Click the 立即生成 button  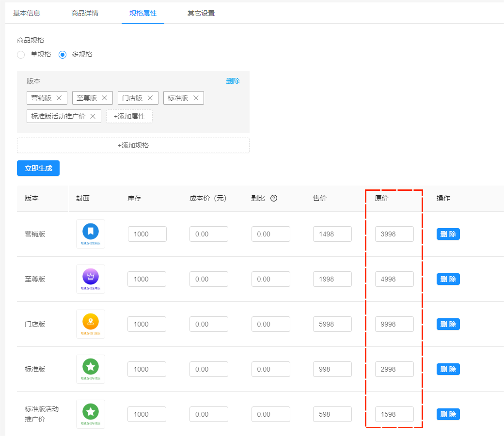click(x=38, y=168)
